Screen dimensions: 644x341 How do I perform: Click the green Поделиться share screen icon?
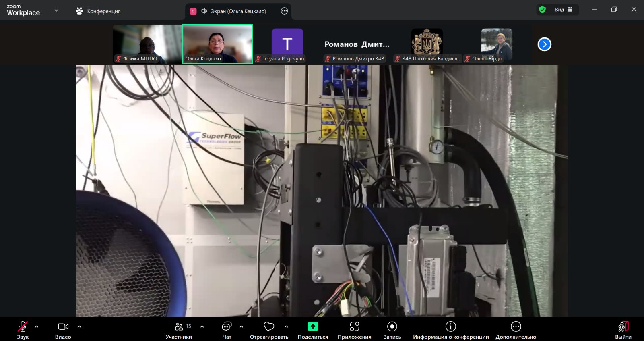click(313, 326)
